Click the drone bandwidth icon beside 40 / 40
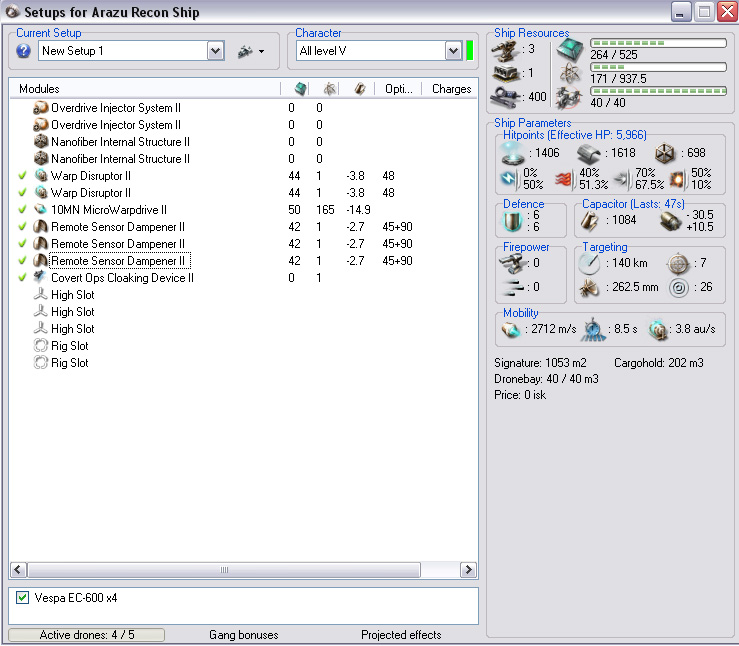This screenshot has width=739, height=646. click(569, 97)
